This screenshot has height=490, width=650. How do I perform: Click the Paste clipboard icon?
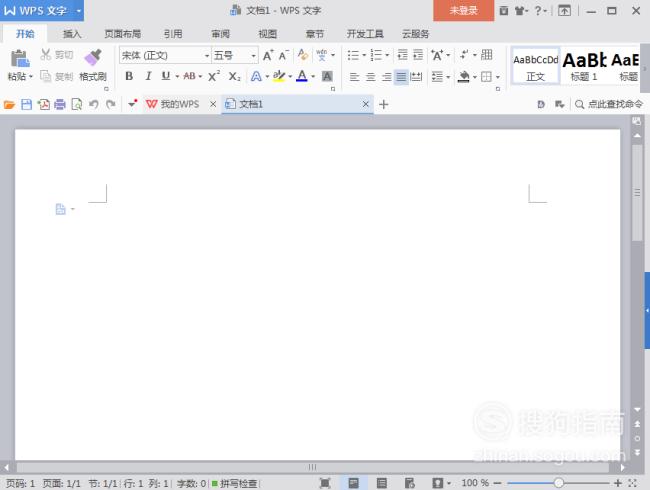[19, 58]
